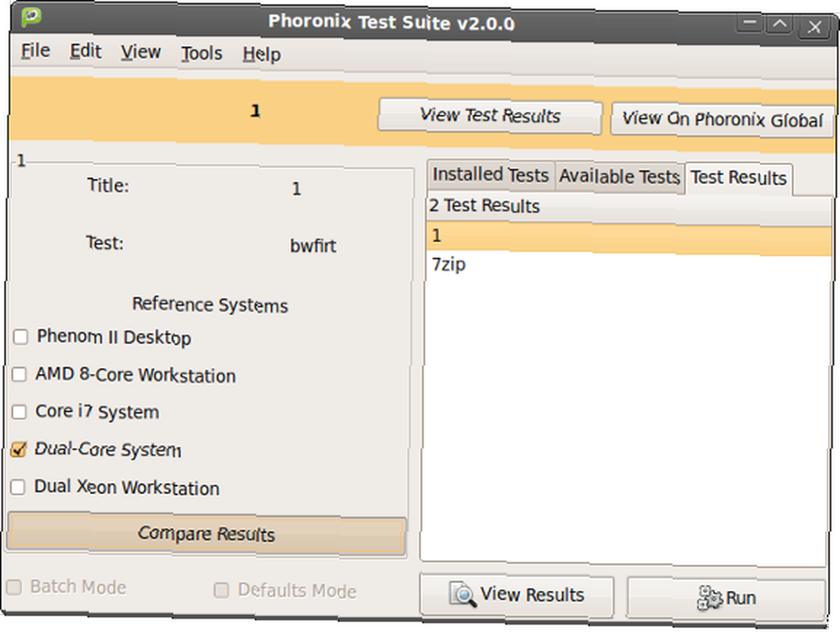This screenshot has width=840, height=632.
Task: Click the Reference Systems heading
Action: pos(210,305)
